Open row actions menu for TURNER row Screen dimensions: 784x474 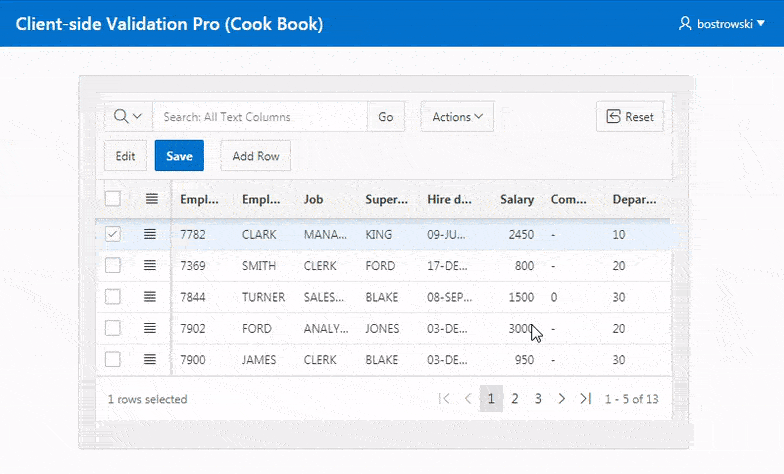tap(151, 297)
